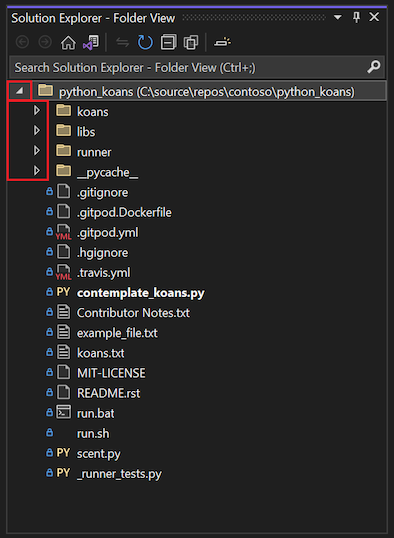The image size is (394, 538).
Task: Click the Home icon in toolbar
Action: click(x=68, y=43)
